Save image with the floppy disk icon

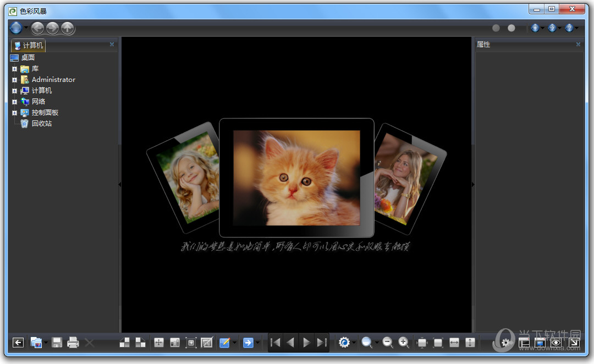tap(57, 343)
